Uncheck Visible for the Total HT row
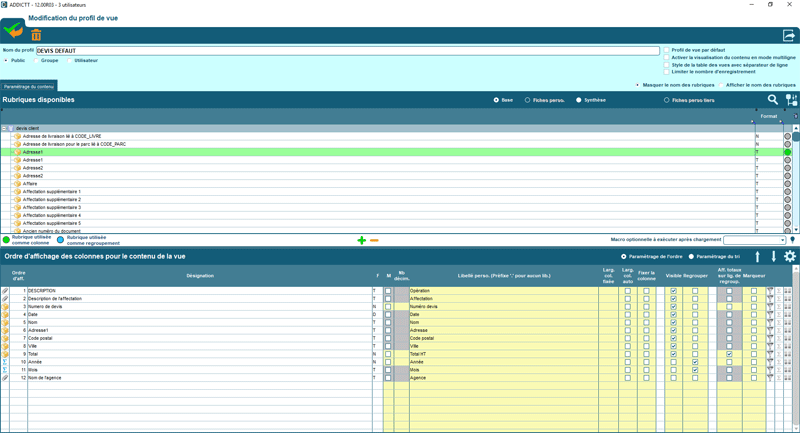The image size is (800, 433). [x=673, y=354]
